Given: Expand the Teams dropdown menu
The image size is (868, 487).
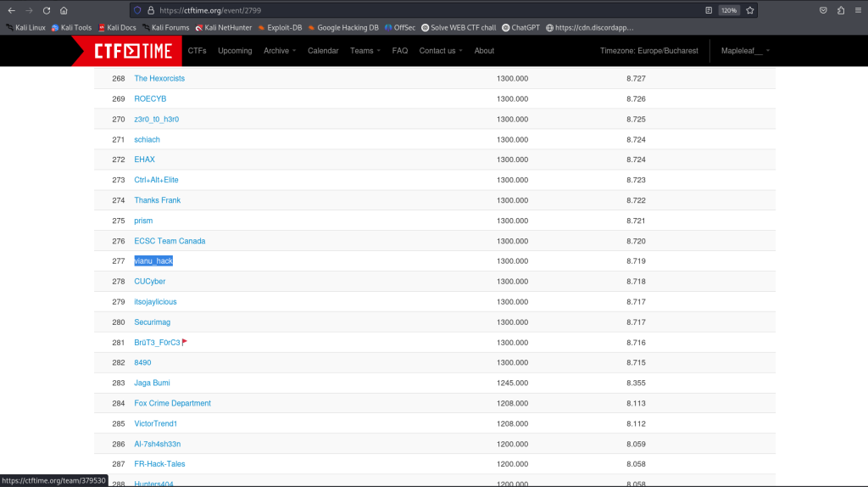Looking at the screenshot, I should point(364,51).
